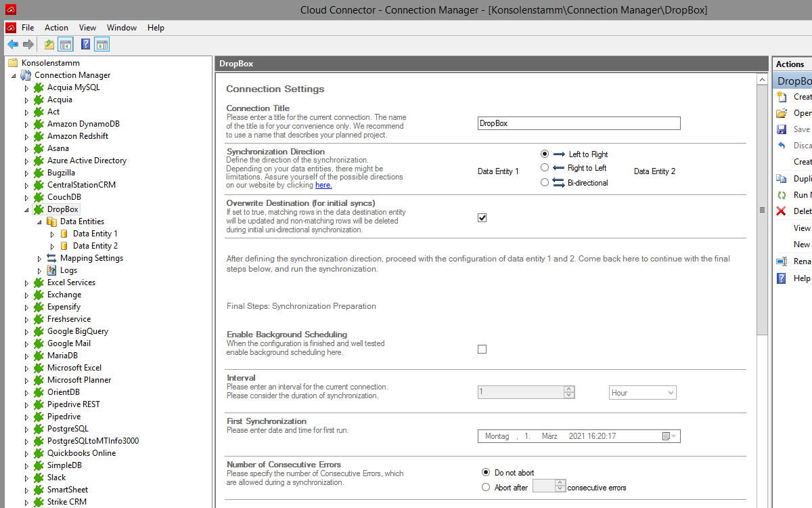This screenshot has width=812, height=508.
Task: Open the Window menu
Action: 122,28
